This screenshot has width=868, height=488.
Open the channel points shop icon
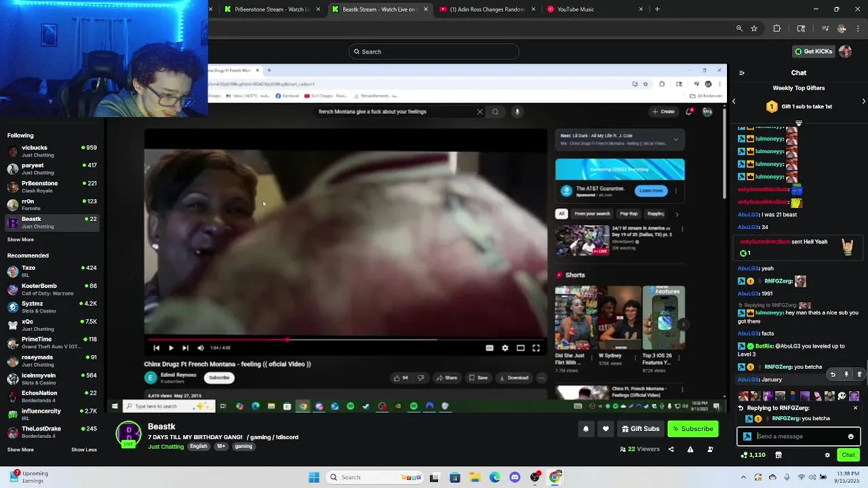coord(778,455)
